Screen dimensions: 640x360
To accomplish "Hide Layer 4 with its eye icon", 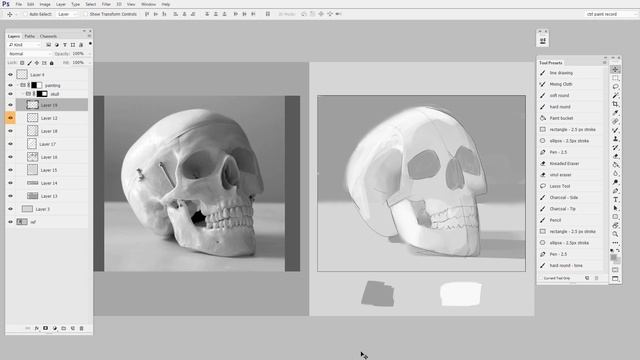I will click(x=11, y=75).
